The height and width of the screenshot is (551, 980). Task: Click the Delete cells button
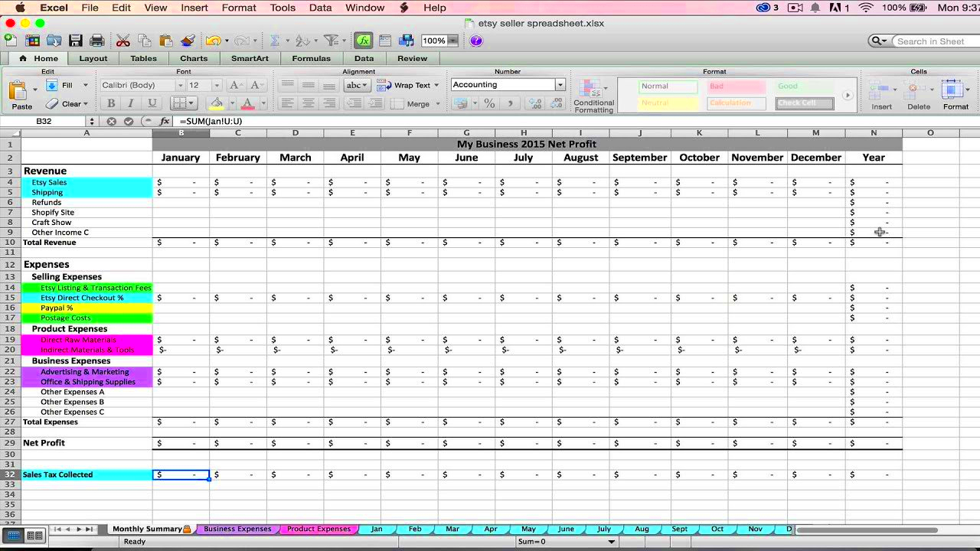[919, 95]
